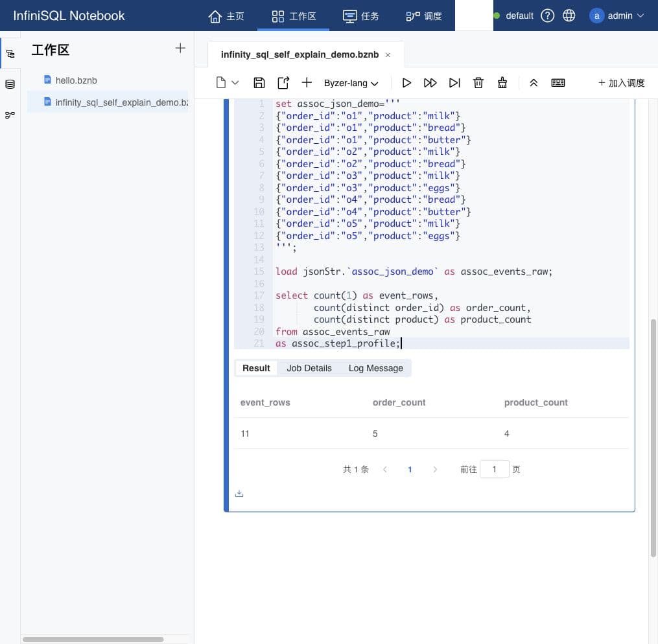Add a new item to the 工作区 panel
Viewport: 658px width, 644px height.
180,48
